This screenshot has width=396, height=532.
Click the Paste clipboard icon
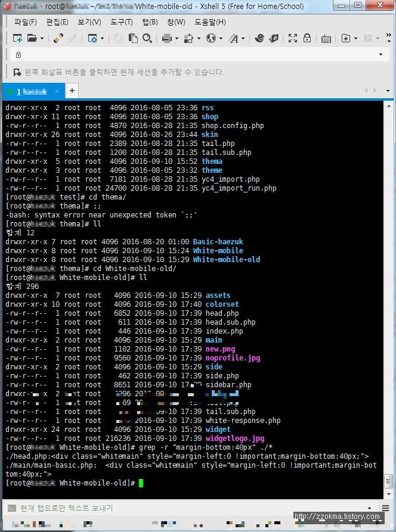[x=133, y=38]
